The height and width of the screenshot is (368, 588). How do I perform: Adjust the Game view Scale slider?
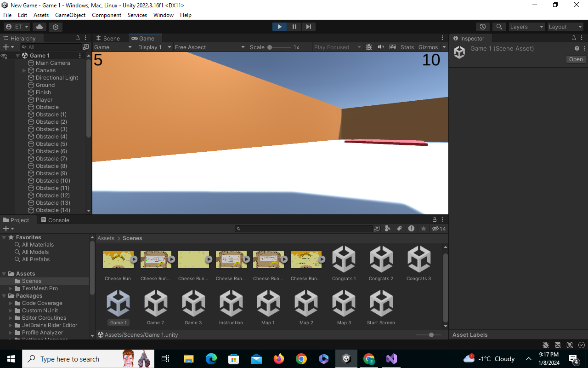(x=279, y=47)
